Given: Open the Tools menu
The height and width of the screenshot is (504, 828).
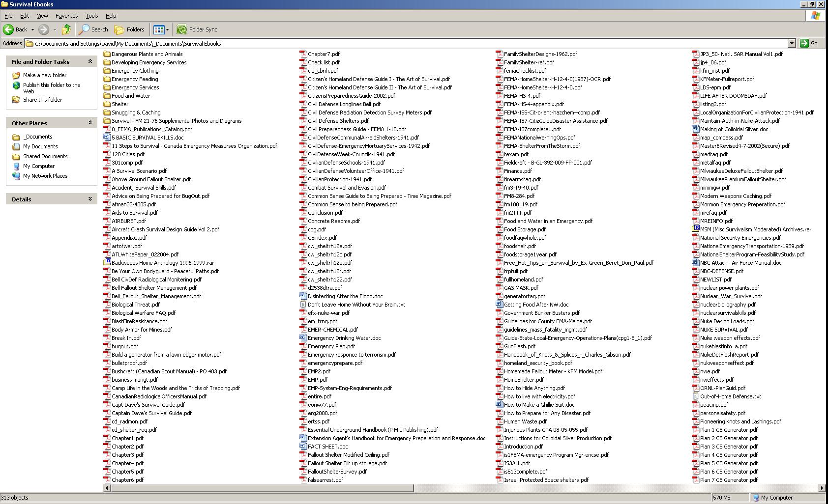Looking at the screenshot, I should tap(92, 16).
